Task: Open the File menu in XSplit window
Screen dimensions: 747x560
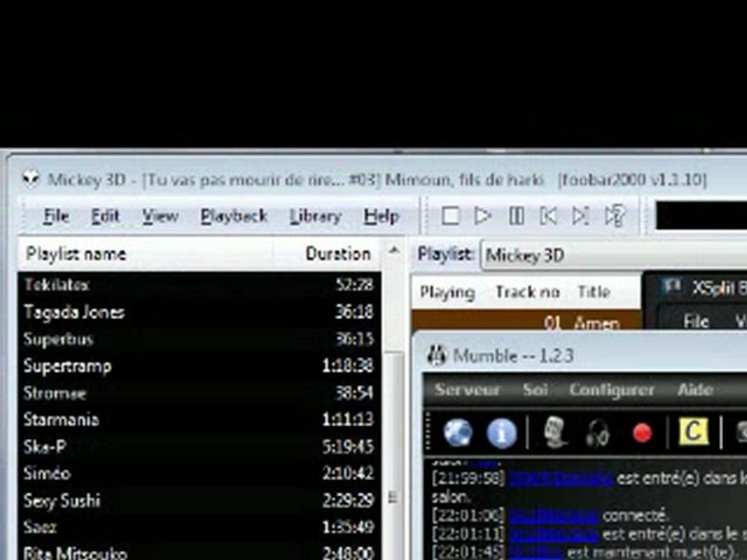Action: [696, 320]
